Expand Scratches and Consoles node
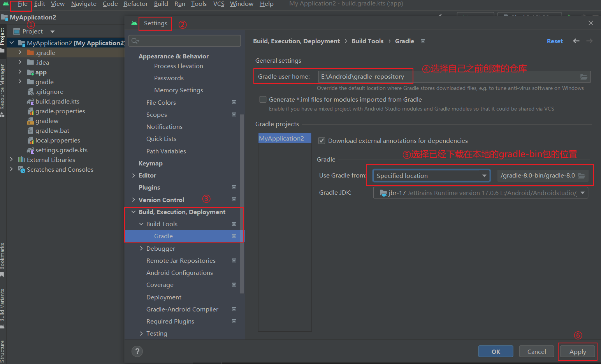 pyautogui.click(x=11, y=169)
